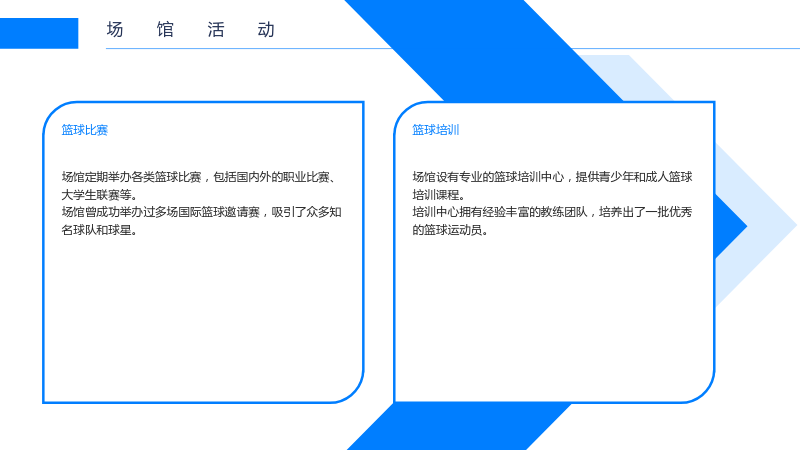Click the slide title 场馆活动
Viewport: 800px width, 450px height.
pyautogui.click(x=191, y=30)
